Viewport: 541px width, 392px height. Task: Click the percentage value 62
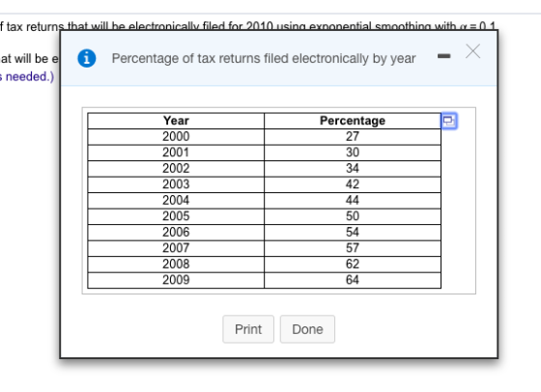point(353,265)
